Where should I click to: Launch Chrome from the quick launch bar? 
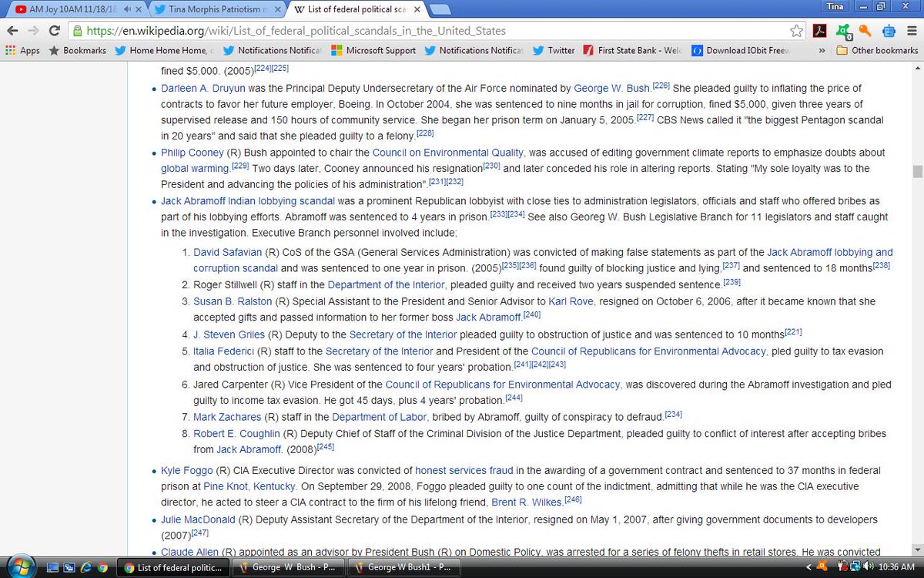pos(102,568)
